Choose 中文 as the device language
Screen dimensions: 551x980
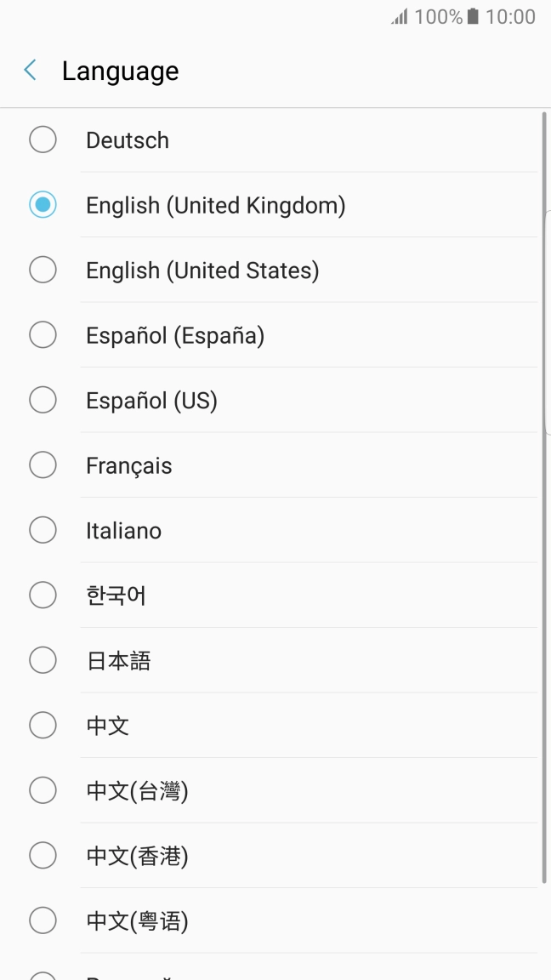pos(43,725)
